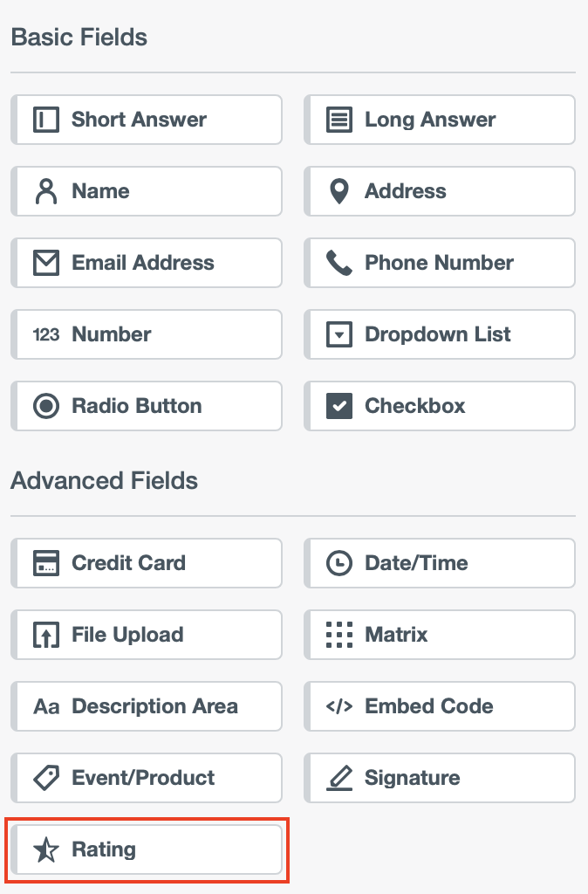The width and height of the screenshot is (588, 894).
Task: Add a Number field
Action: [x=147, y=334]
